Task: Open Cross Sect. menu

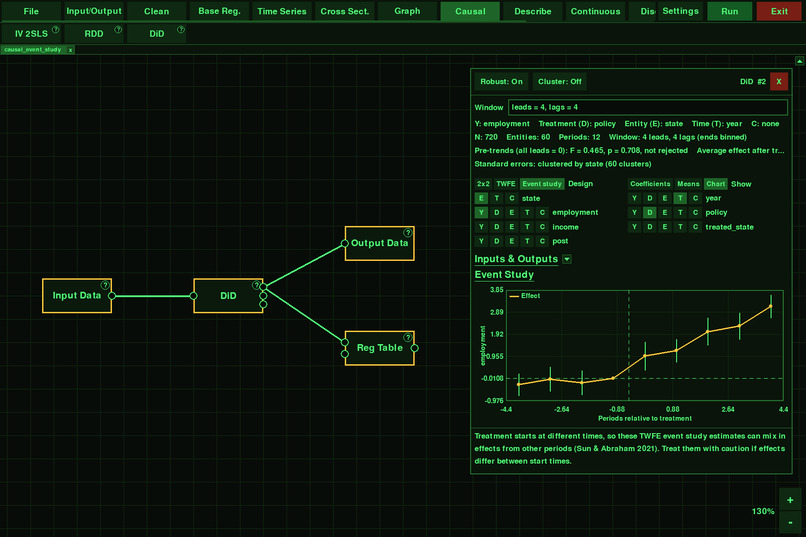Action: (344, 11)
